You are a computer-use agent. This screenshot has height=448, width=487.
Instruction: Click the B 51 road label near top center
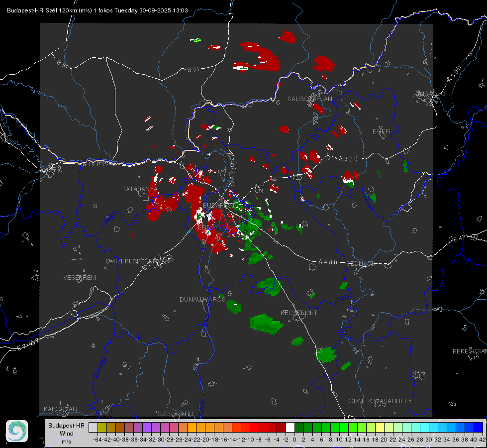[194, 70]
